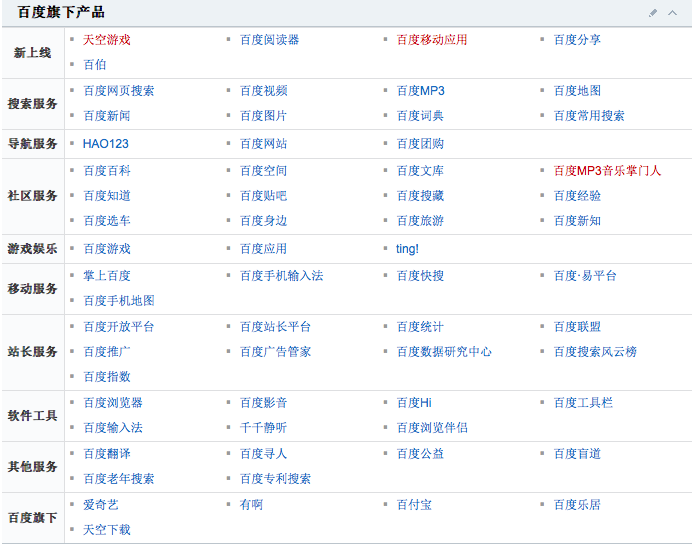Viewport: 692px width, 545px height.
Task: Open 百度工具栏
Action: (583, 403)
